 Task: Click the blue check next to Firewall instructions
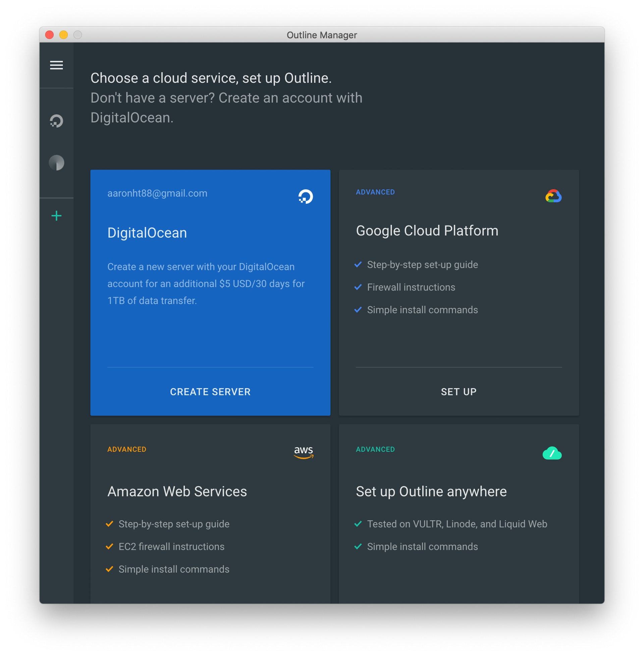358,287
